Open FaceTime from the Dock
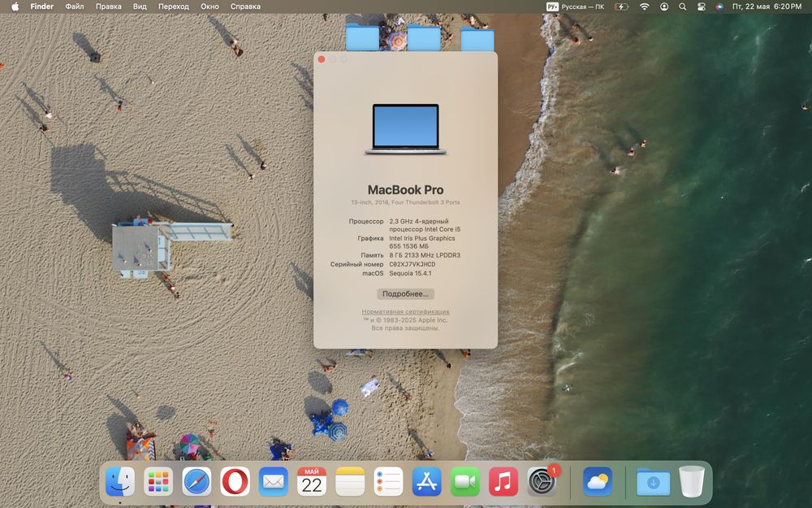 pos(465,481)
